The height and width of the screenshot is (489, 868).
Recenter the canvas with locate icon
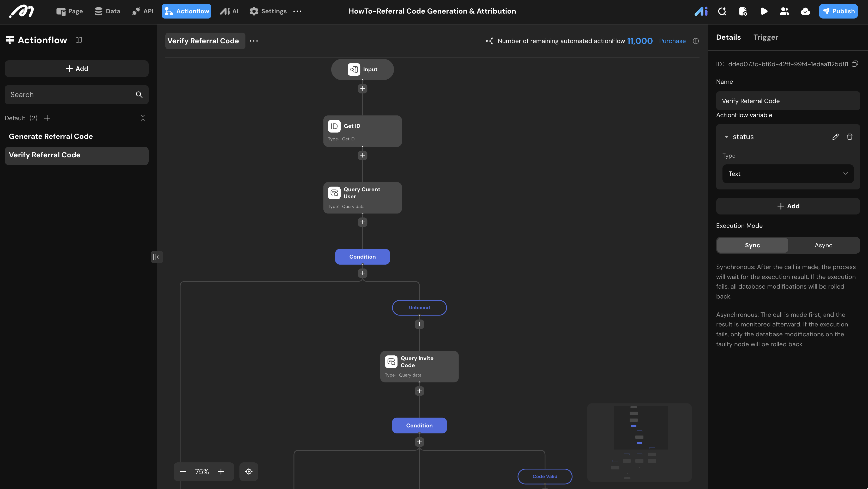pyautogui.click(x=249, y=472)
